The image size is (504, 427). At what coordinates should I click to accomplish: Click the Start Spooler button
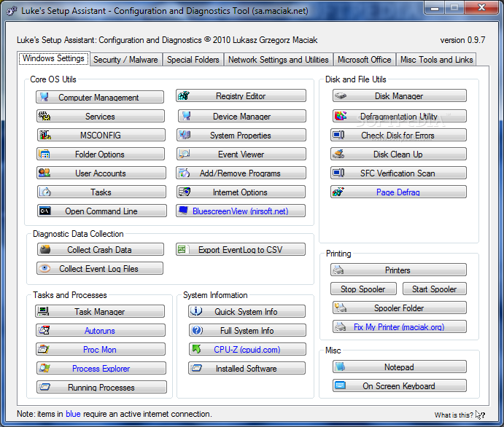[x=434, y=289]
